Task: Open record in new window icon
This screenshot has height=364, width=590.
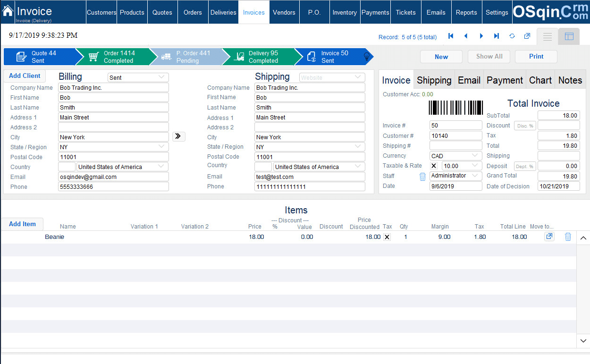Action: coord(527,36)
